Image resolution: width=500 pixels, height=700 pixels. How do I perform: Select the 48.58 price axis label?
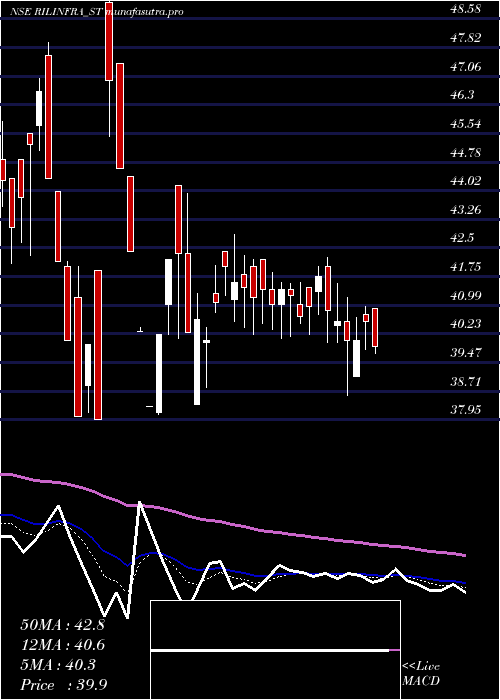pyautogui.click(x=466, y=9)
